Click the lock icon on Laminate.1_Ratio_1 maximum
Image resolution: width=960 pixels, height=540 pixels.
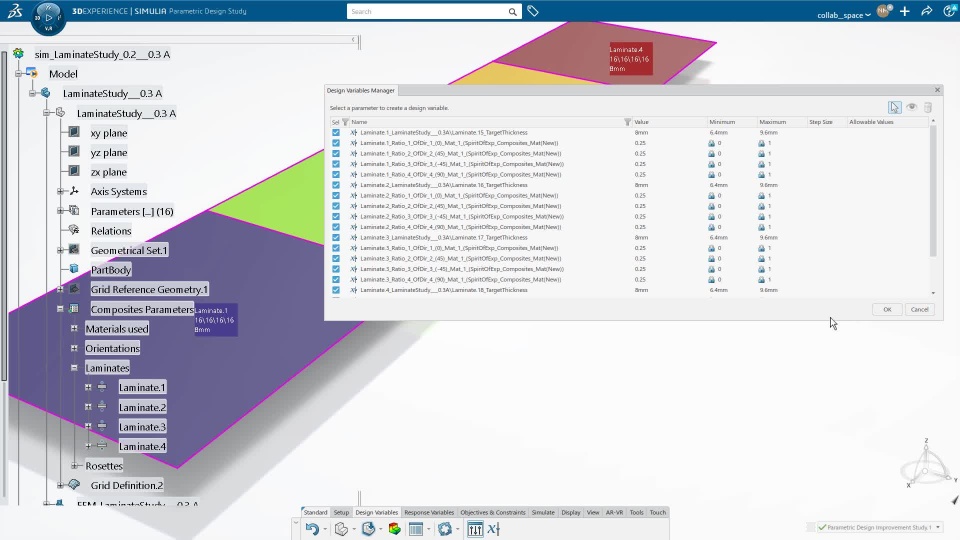tap(762, 143)
